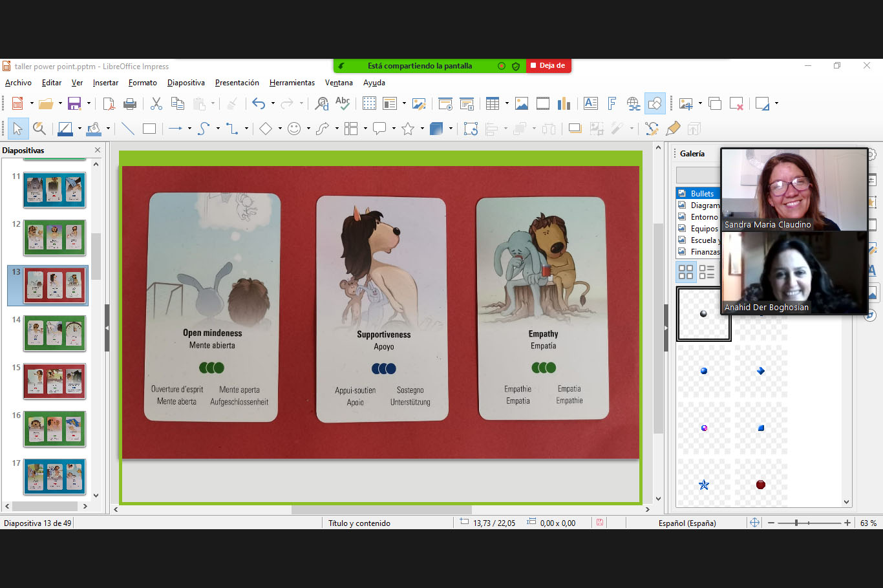883x588 pixels.
Task: Pick the Line drawing tool
Action: point(128,129)
